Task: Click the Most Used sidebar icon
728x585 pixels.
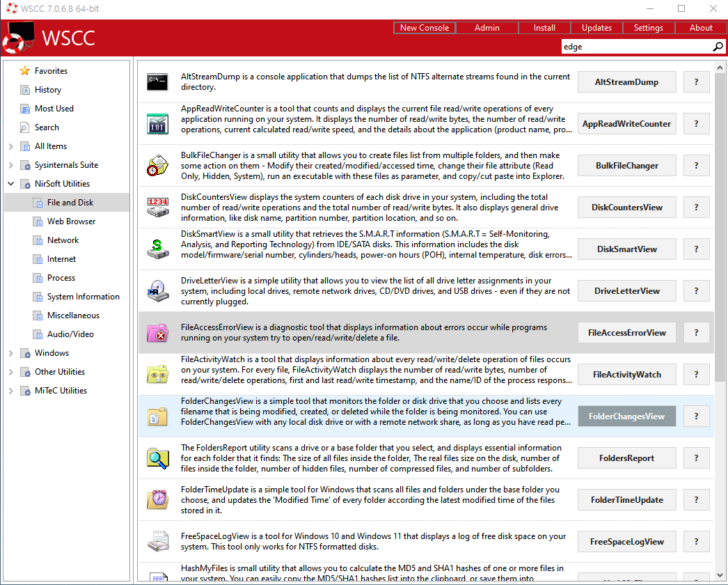Action: 24,108
